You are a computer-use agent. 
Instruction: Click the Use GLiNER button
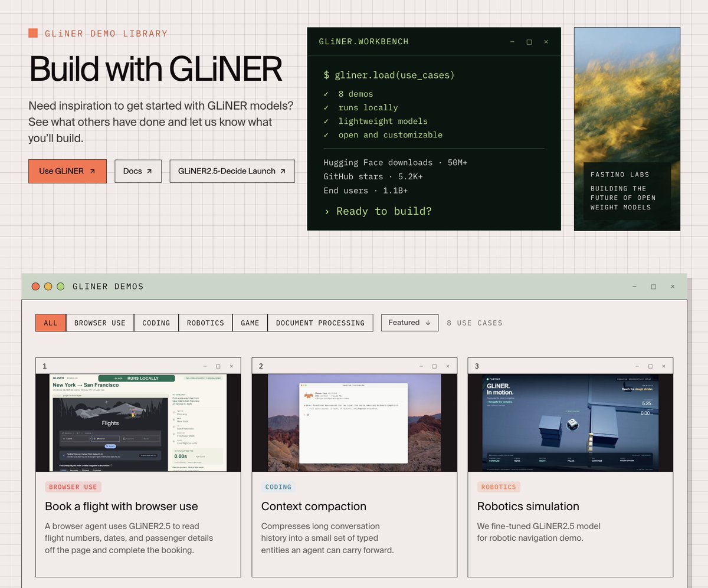(67, 171)
